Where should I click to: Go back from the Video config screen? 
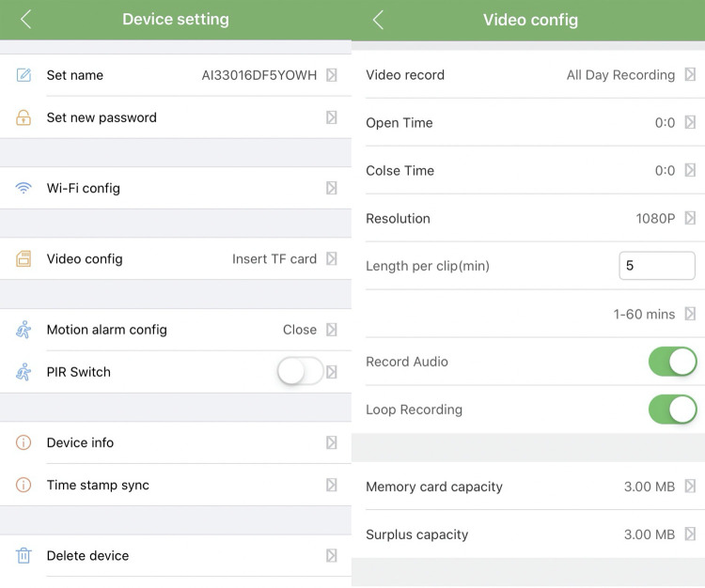378,21
